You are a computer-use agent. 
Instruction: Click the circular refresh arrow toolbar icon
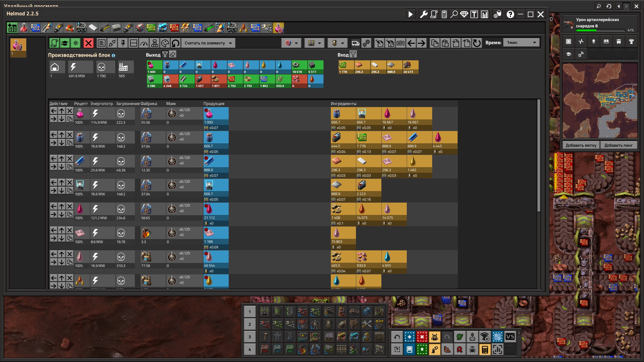pos(477,43)
